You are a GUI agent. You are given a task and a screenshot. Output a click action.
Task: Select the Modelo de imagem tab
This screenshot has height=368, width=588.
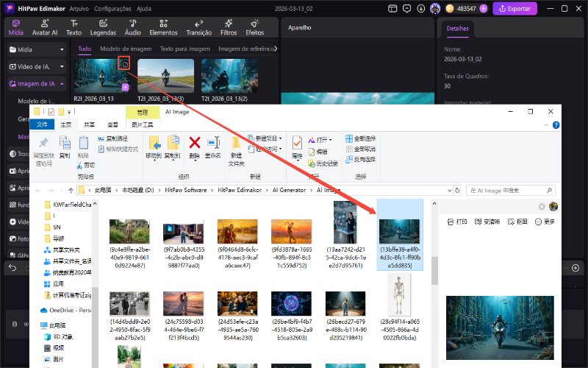126,49
